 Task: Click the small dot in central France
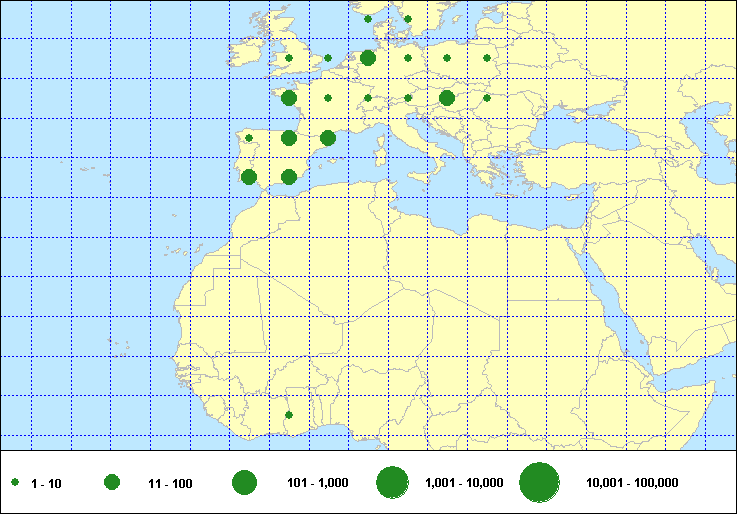point(328,98)
